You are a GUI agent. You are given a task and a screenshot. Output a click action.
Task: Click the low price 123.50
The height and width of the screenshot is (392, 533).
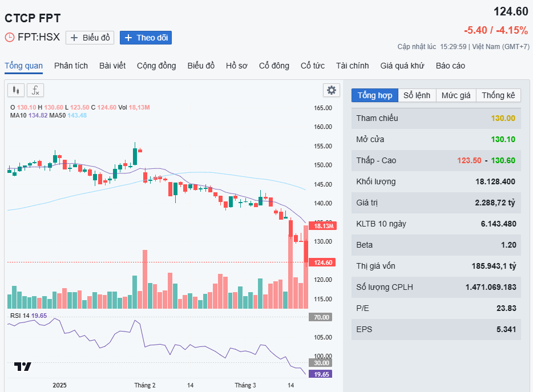click(469, 160)
